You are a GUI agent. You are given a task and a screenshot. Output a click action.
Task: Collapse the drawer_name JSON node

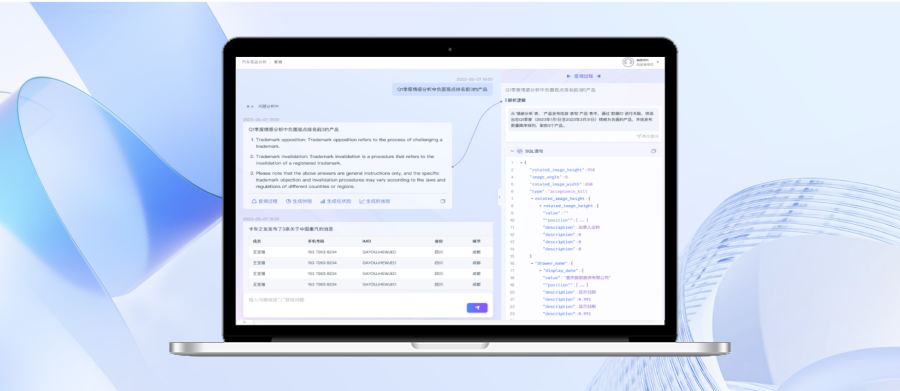(x=533, y=264)
